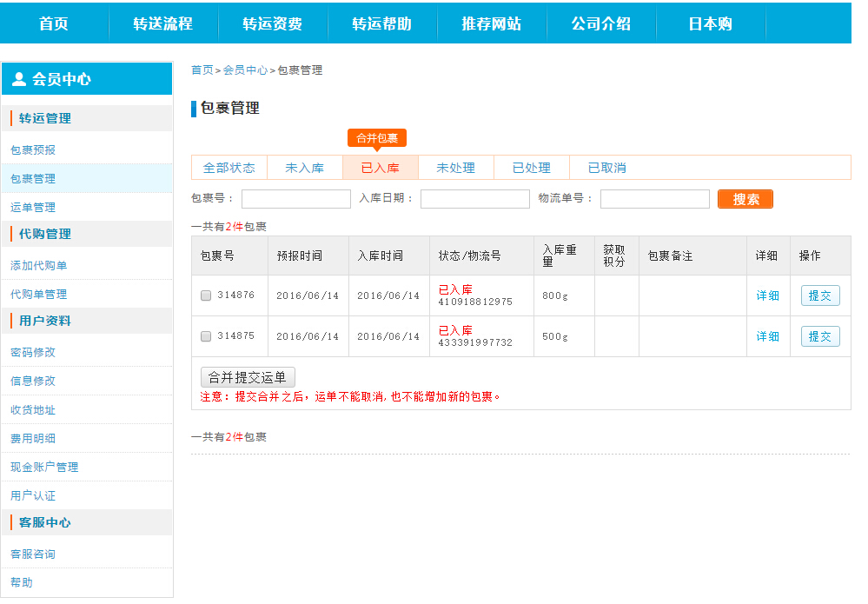Check the box for package 314876
The width and height of the screenshot is (868, 604).
206,295
